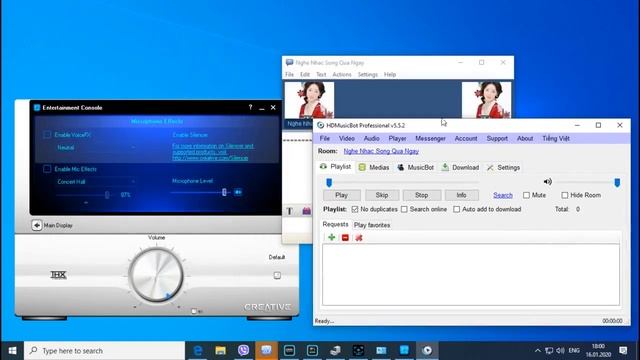Click the network icon in system tray
This screenshot has width=640, height=360.
pyautogui.click(x=549, y=350)
